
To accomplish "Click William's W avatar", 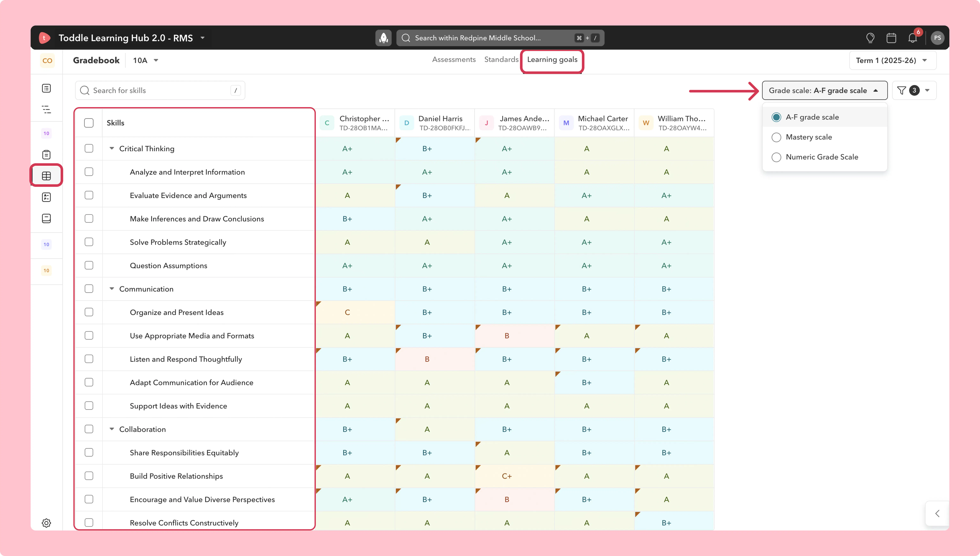I will click(646, 123).
